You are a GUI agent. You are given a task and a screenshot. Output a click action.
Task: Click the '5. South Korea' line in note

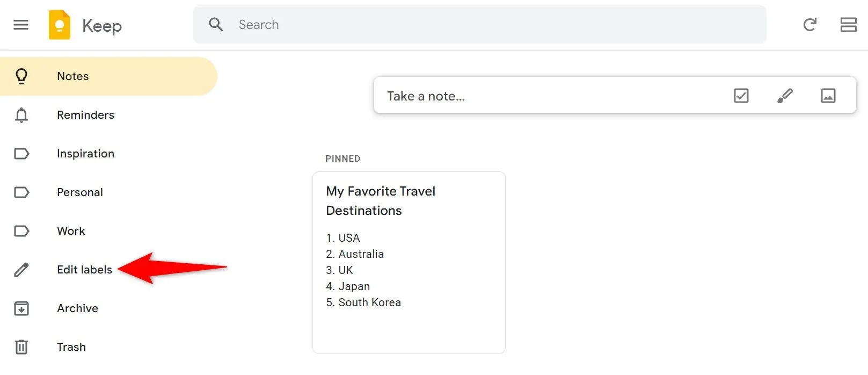click(x=363, y=302)
